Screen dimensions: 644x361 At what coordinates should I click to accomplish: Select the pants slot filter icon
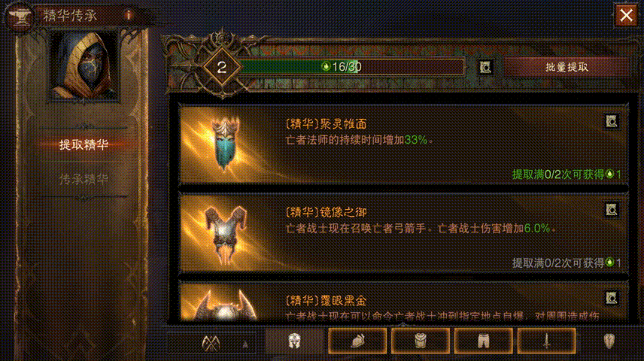[484, 341]
